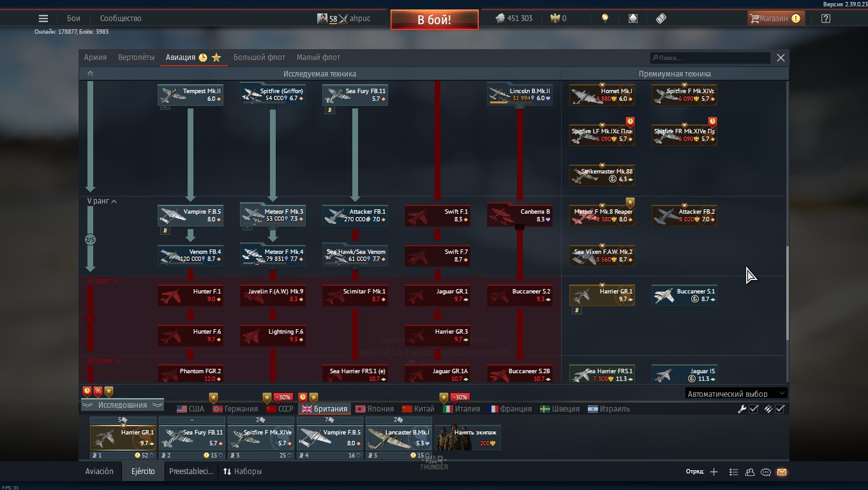868x490 pixels.
Task: Open the warbonds diamond icon
Action: [632, 19]
